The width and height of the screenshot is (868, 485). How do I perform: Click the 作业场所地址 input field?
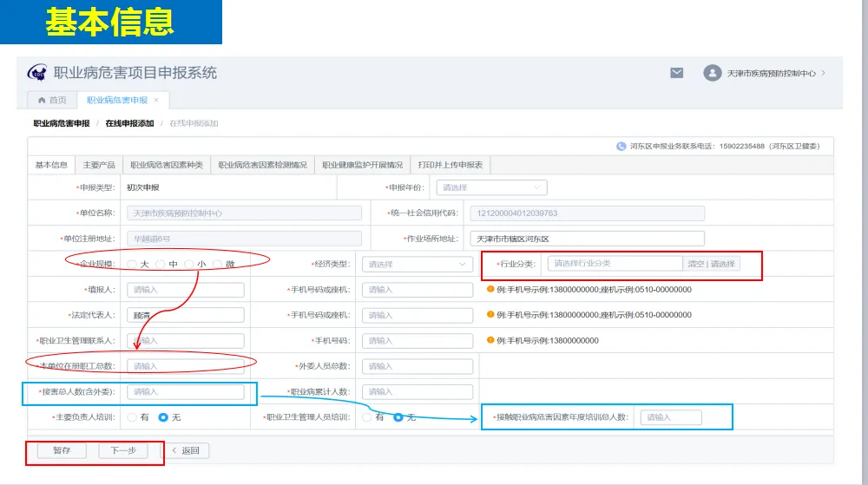click(x=588, y=239)
